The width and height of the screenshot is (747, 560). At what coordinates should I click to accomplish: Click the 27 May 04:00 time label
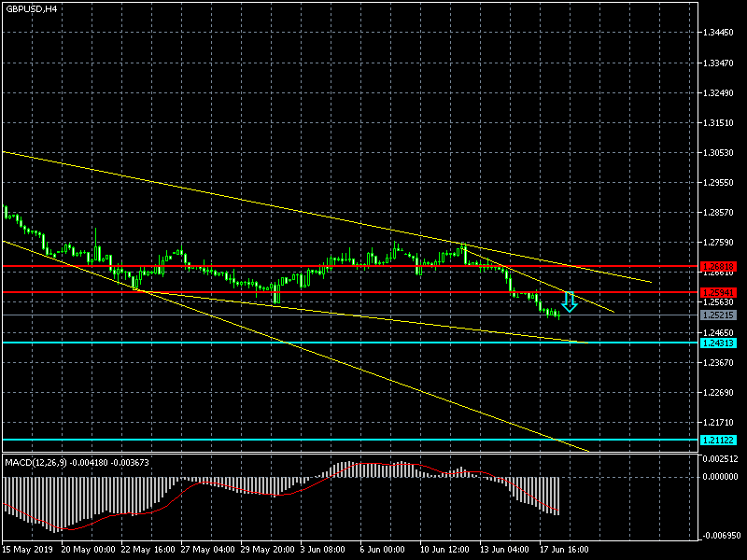click(208, 550)
